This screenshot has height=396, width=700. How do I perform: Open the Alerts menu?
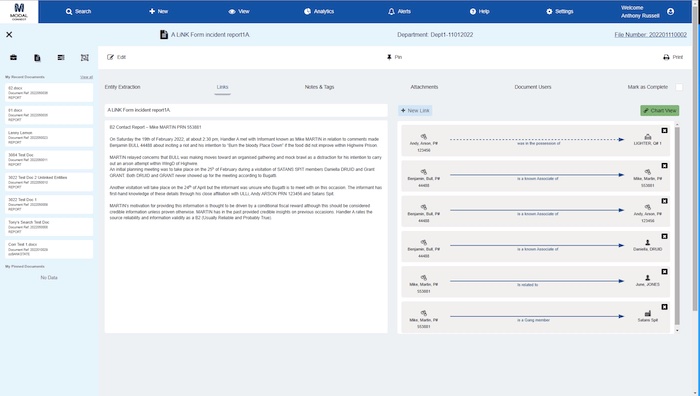tap(399, 12)
